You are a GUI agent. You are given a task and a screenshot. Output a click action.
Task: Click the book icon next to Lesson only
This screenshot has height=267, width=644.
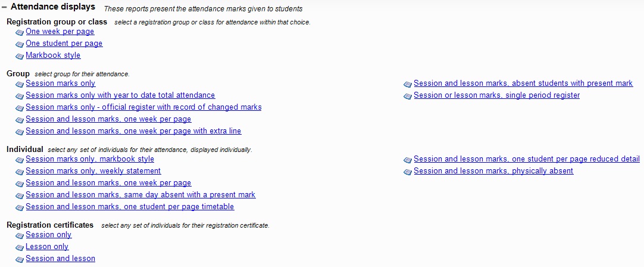20,248
